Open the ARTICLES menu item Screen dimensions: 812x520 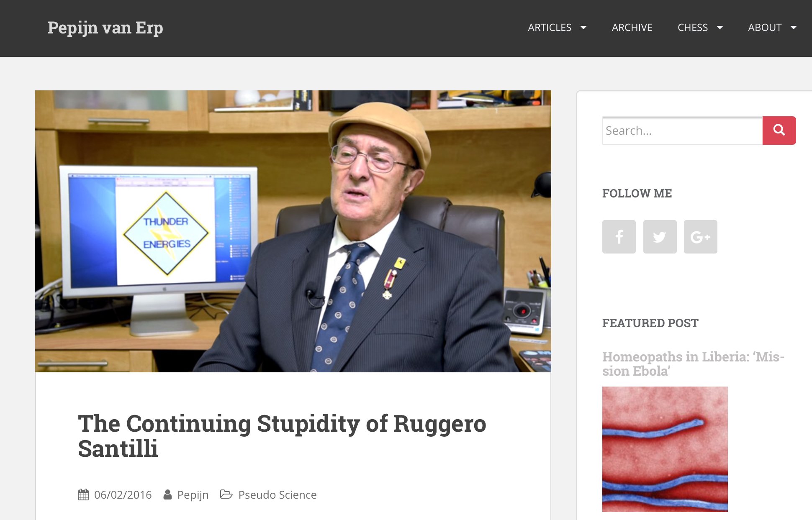[550, 28]
